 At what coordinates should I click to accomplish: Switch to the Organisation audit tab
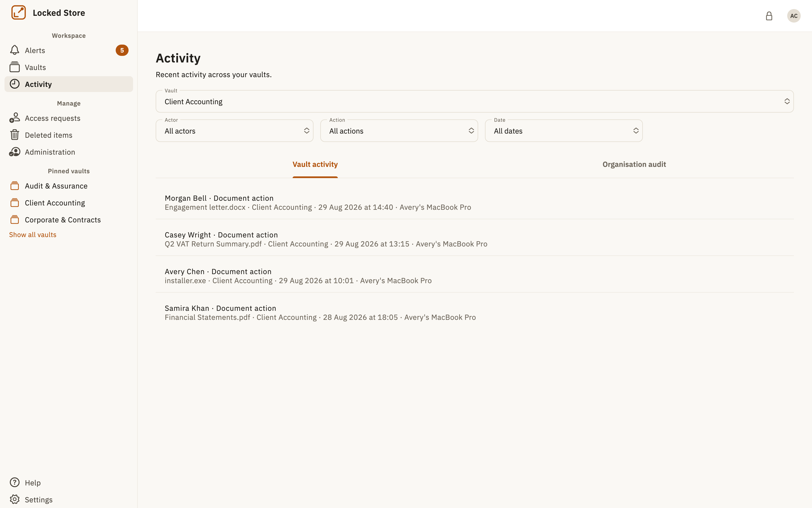coord(634,164)
